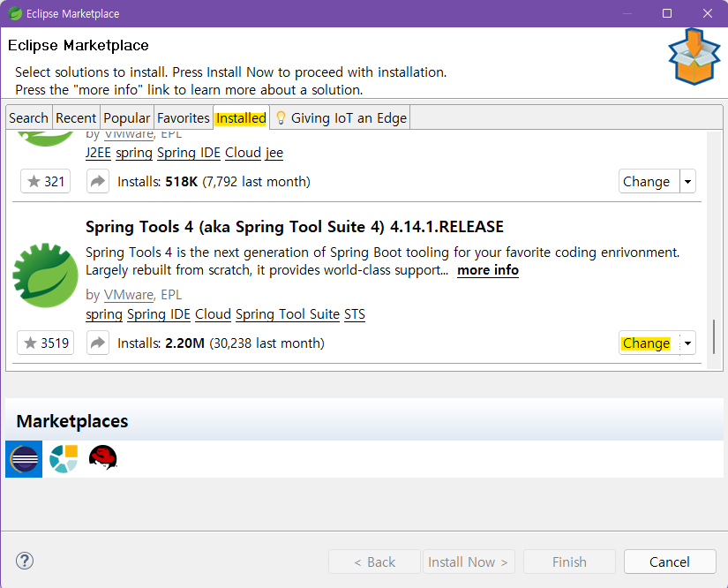Viewport: 728px width, 588px height.
Task: Favorite Spring Tools 4 via star 3519
Action: 46,343
